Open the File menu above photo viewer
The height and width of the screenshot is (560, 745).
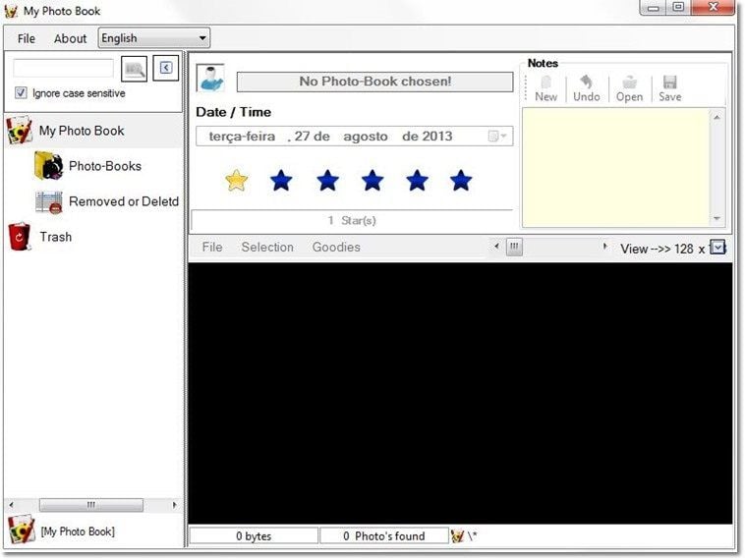click(x=212, y=248)
